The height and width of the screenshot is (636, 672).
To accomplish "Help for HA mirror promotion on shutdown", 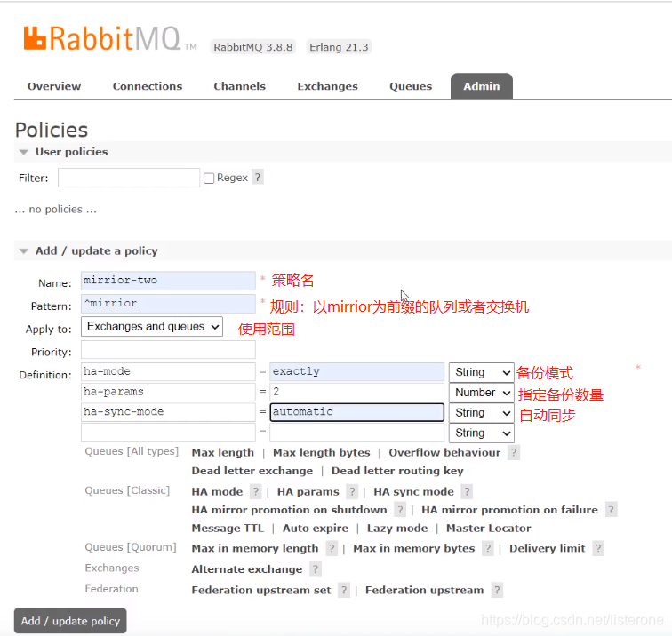I will (400, 510).
